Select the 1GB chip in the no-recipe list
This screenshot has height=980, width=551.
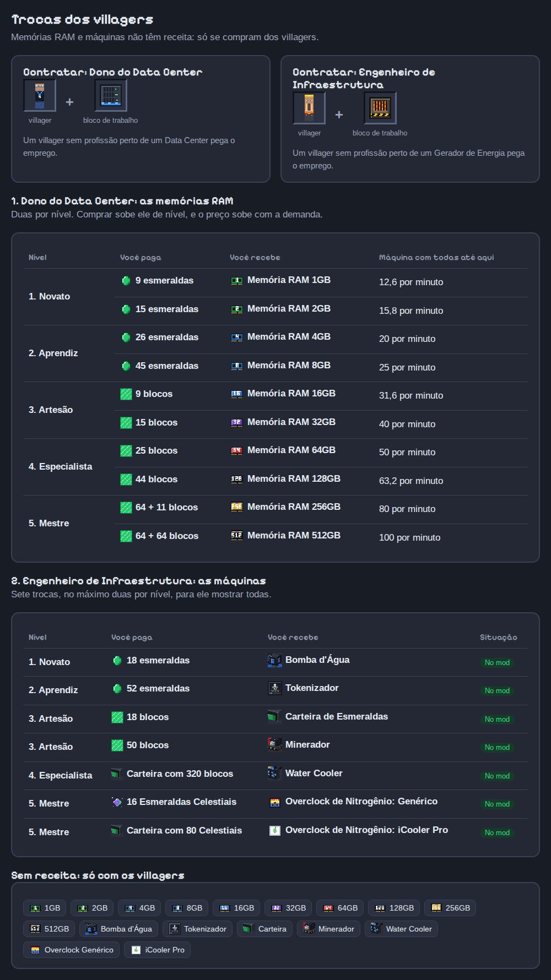point(45,908)
